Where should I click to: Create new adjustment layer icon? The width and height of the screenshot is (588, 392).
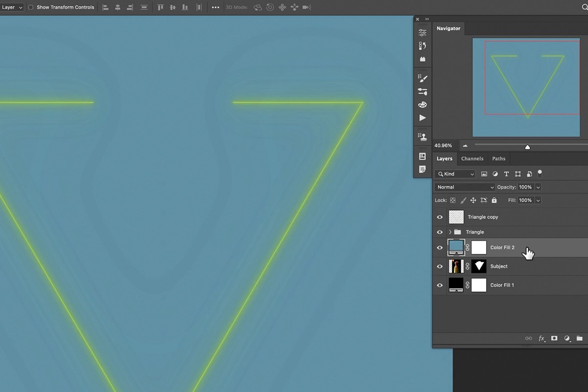coord(567,339)
